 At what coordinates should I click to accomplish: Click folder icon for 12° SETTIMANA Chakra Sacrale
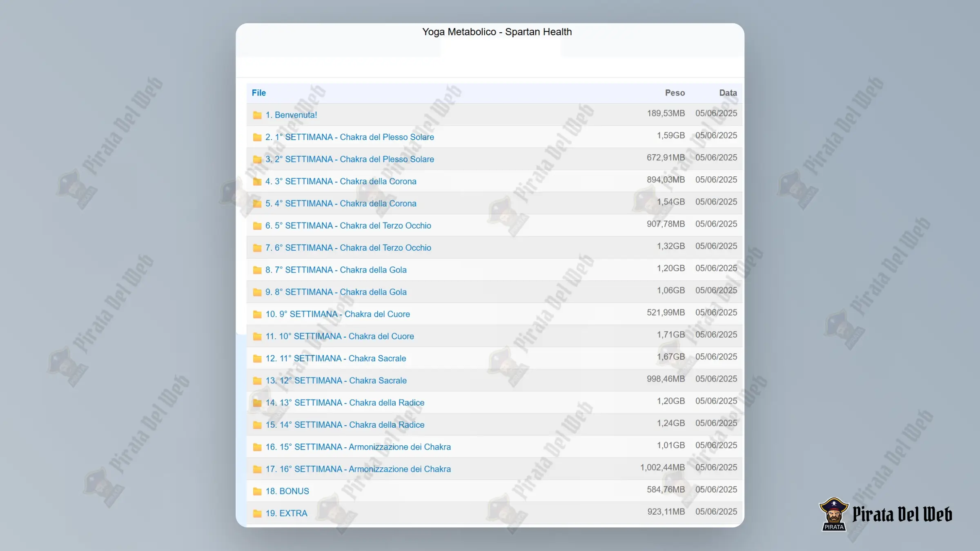(x=257, y=380)
